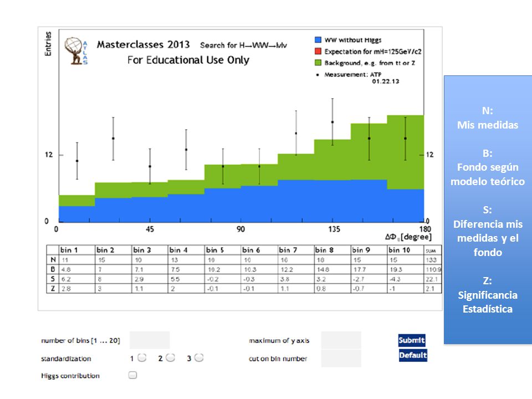Click the 'standardization' label
Viewport: 532px width, 399px height.
pyautogui.click(x=66, y=359)
